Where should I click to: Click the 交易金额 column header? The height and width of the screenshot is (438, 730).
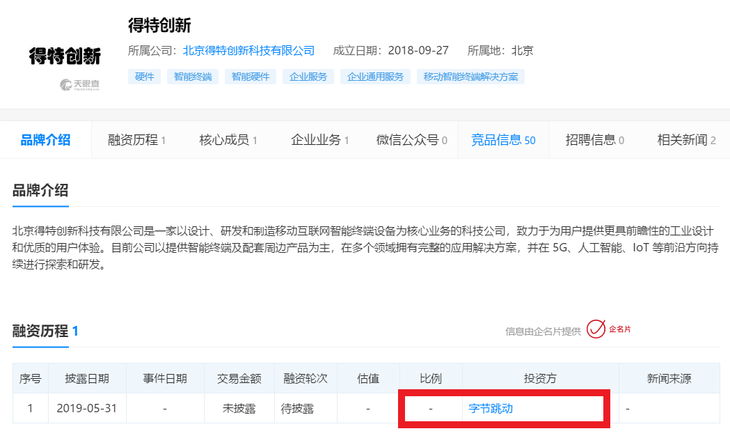point(239,378)
